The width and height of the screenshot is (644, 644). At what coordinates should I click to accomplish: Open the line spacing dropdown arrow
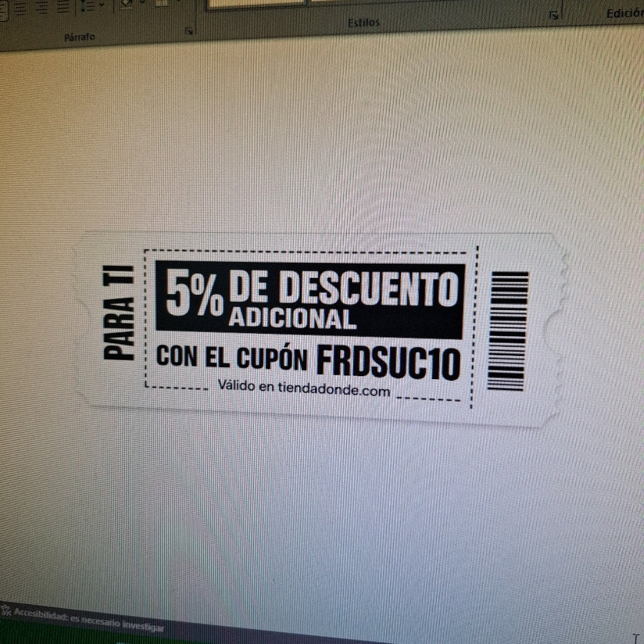point(101,5)
